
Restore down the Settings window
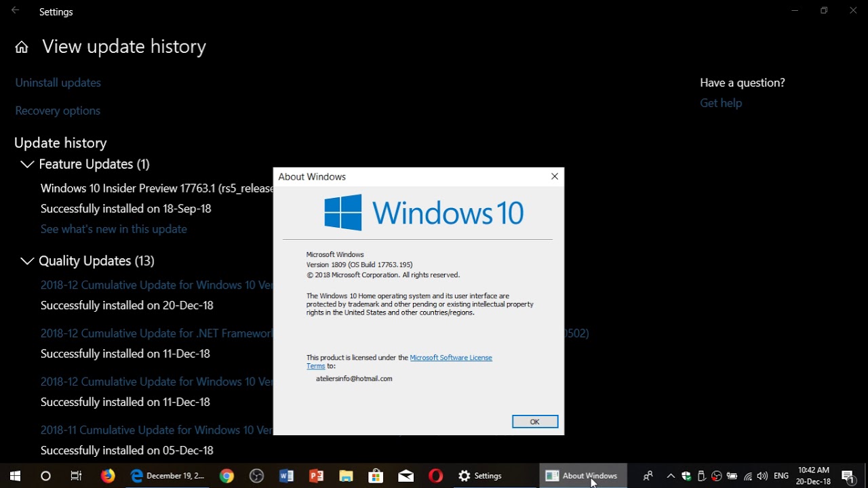click(824, 11)
